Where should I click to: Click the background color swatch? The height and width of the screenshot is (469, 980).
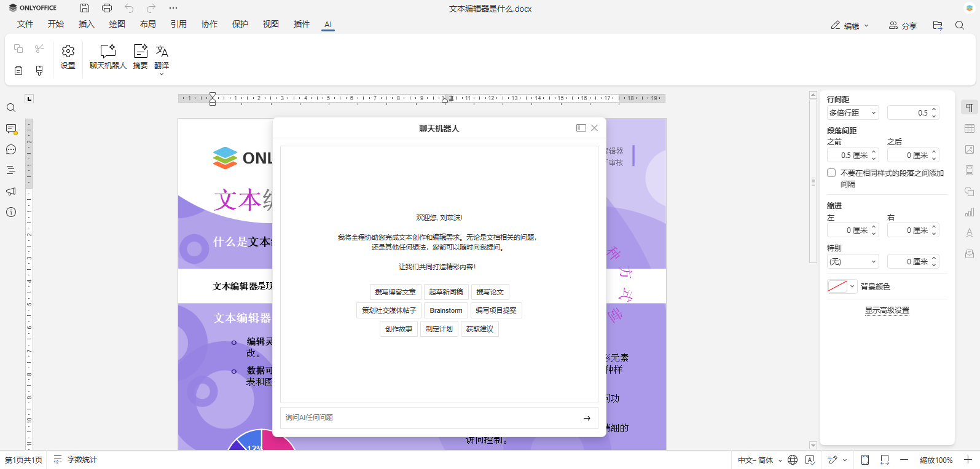pyautogui.click(x=837, y=286)
